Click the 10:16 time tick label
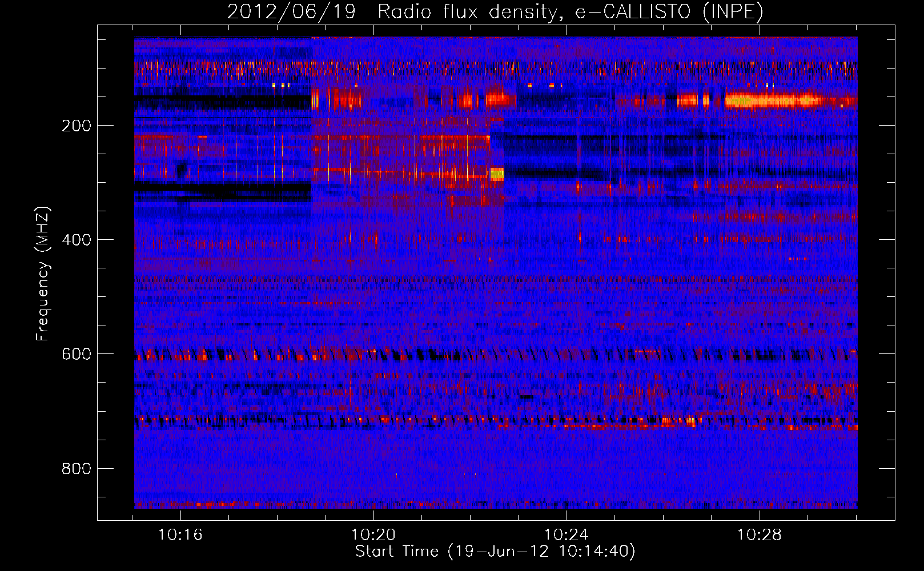924x571 pixels. (180, 535)
